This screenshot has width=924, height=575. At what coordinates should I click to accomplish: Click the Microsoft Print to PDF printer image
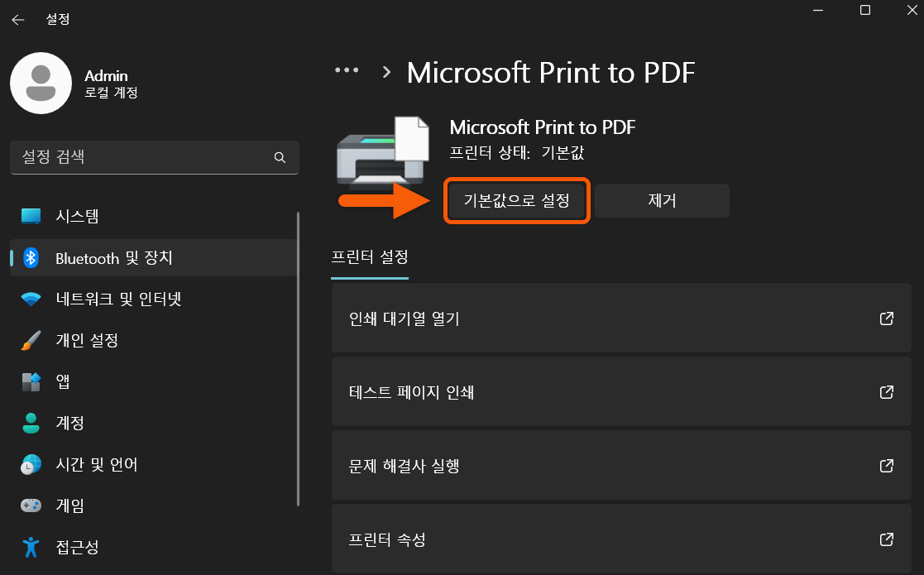(x=383, y=151)
